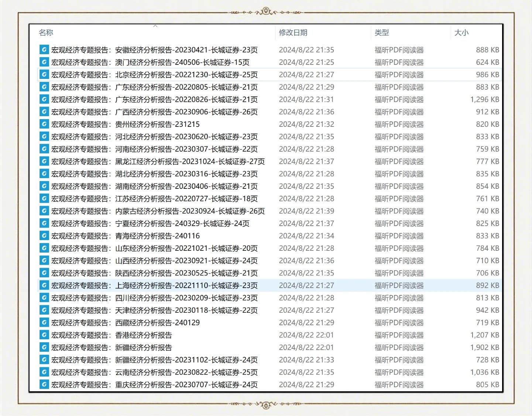532x416 pixels.
Task: Click the Foxit PDF icon beside the 北京 report
Action: (44, 74)
